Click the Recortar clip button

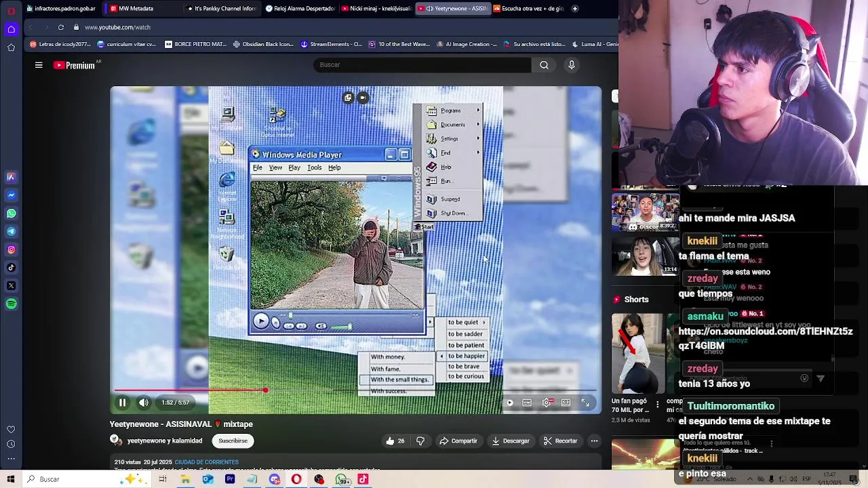click(561, 441)
